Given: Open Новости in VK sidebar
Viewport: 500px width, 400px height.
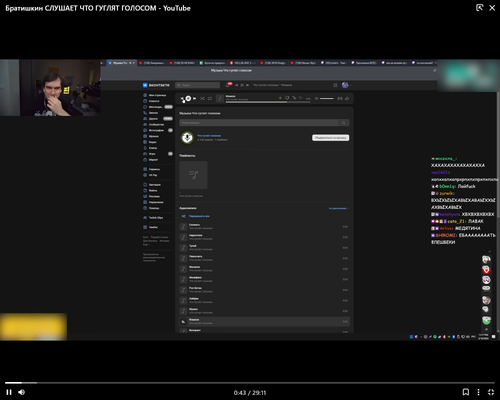Looking at the screenshot, I should pos(151,101).
